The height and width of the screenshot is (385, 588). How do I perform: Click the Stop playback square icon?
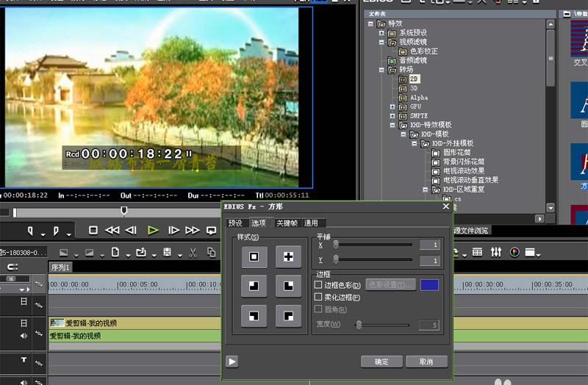click(93, 230)
